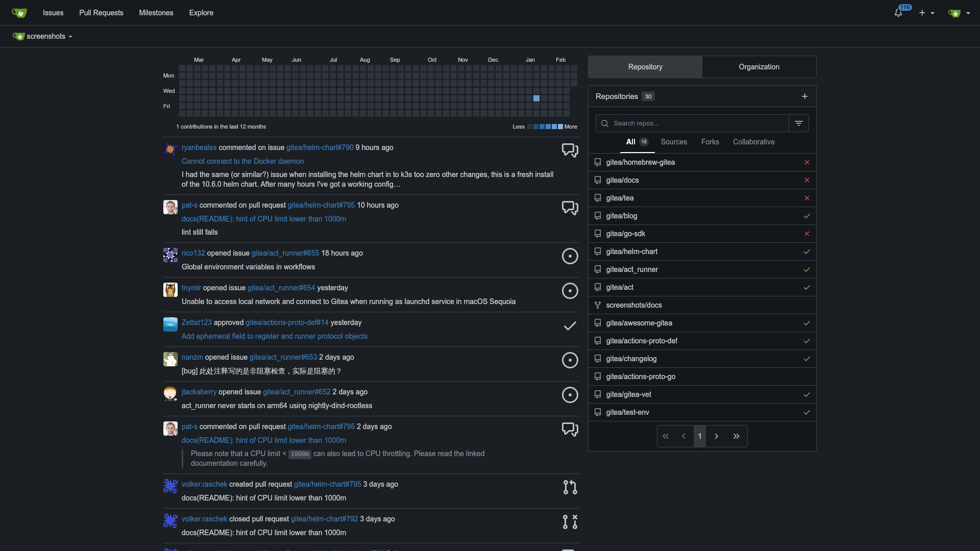Open the create-new plus dropdown in the header
Screen dimensions: 980x551
tap(926, 13)
